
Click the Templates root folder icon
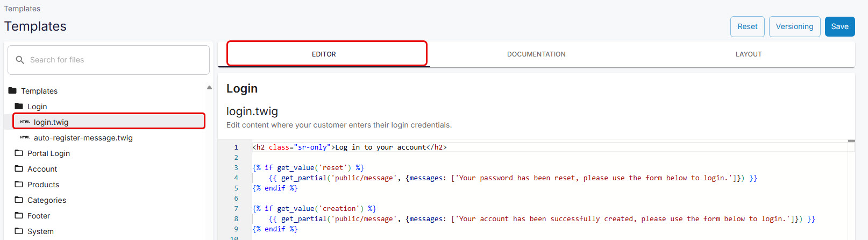pos(12,90)
